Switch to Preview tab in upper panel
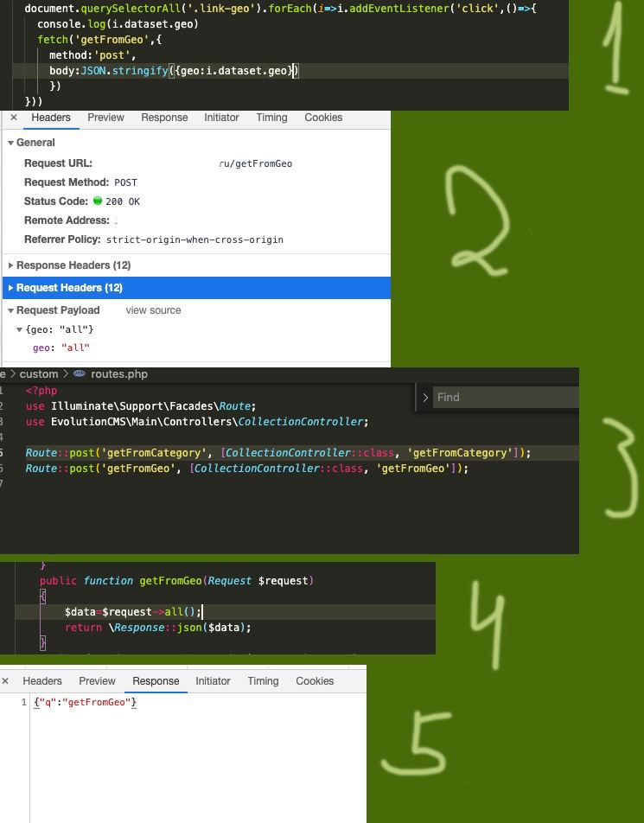644x823 pixels. (x=105, y=118)
